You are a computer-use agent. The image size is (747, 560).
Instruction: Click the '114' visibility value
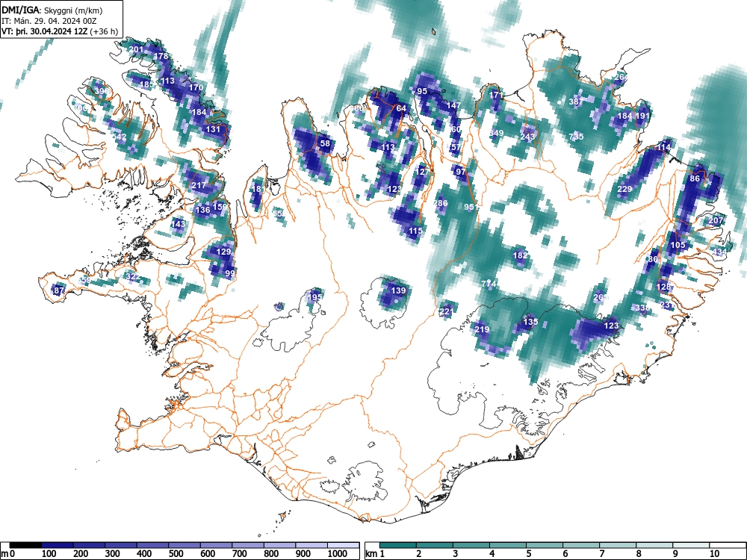click(663, 148)
